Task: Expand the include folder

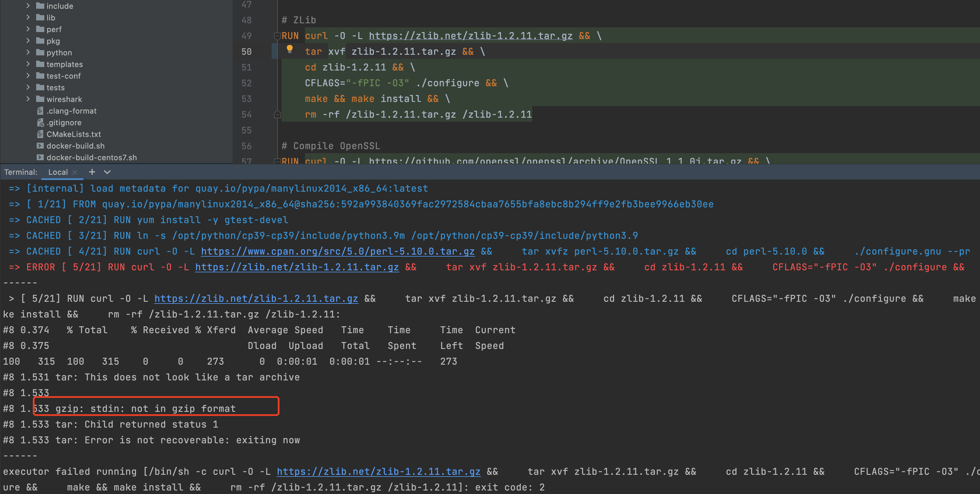Action: coord(28,6)
